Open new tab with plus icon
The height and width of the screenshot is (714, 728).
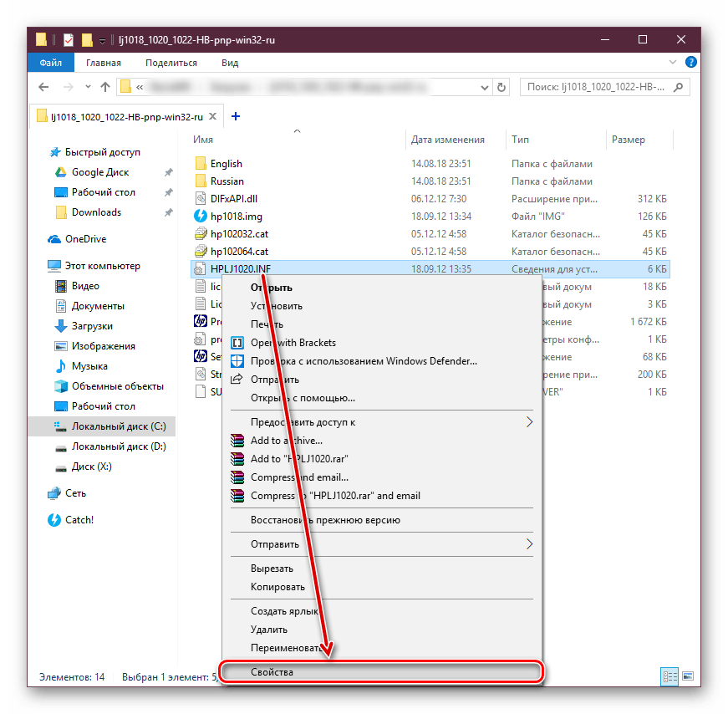pos(235,116)
